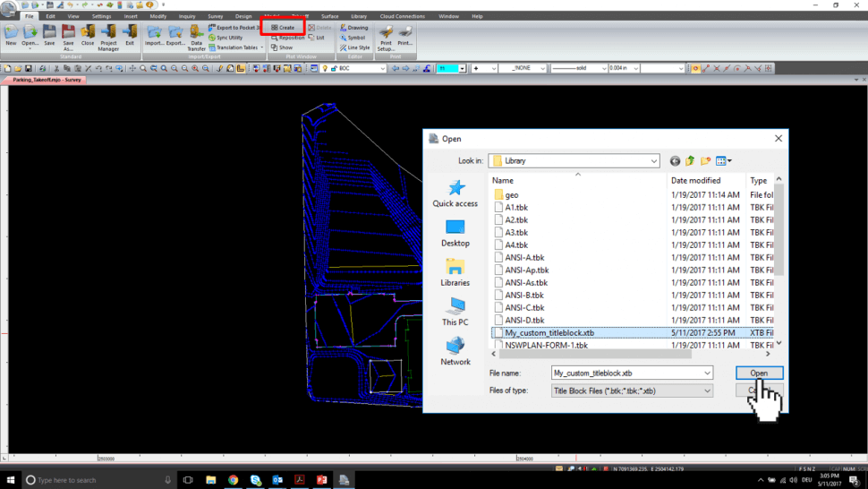Toggle the endpoint snap icon
This screenshot has width=868, height=489.
tap(706, 69)
